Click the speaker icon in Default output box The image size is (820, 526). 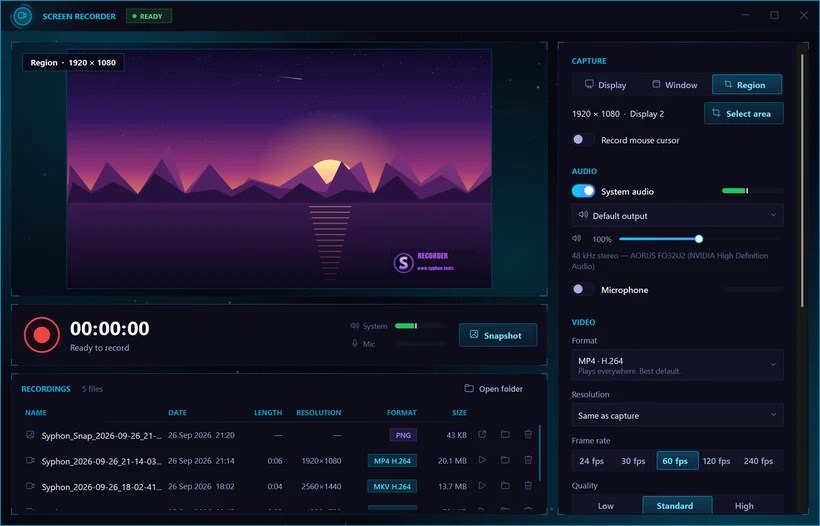[x=583, y=215]
